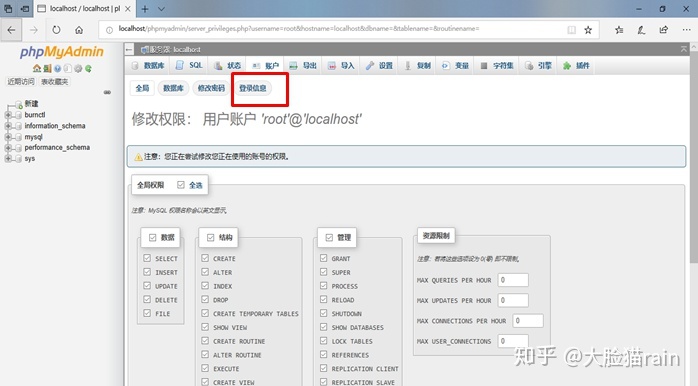Open the 设置 settings tab

[379, 65]
